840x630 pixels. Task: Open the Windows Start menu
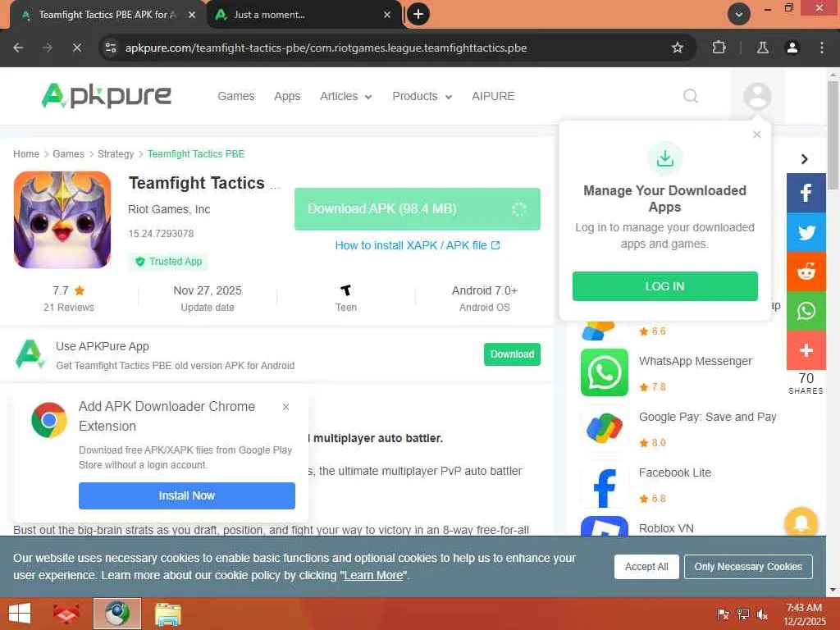20,614
